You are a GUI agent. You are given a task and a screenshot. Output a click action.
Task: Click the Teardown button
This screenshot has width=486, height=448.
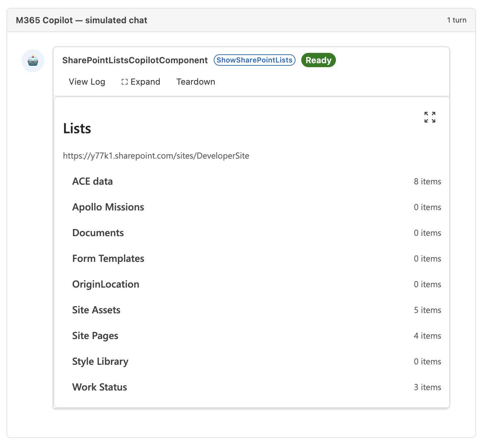pyautogui.click(x=196, y=82)
